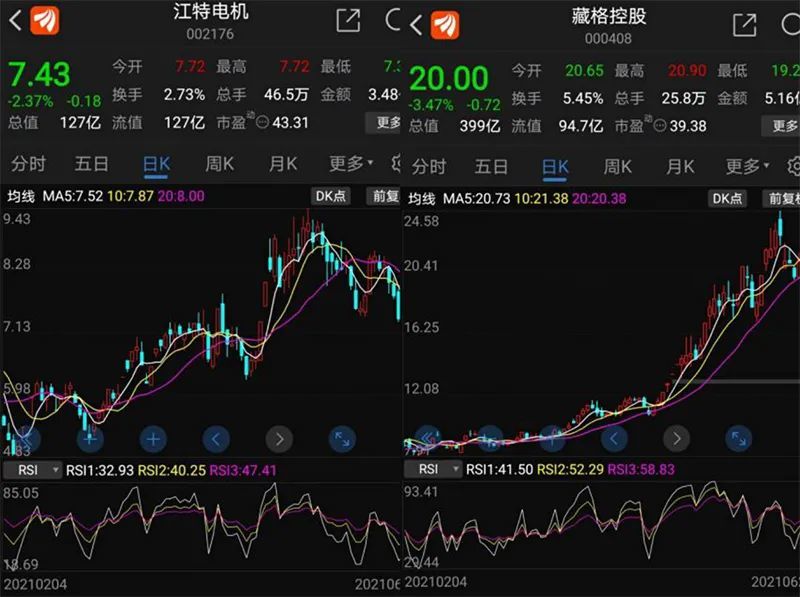Switch 藏格控股 chart to 五日
This screenshot has width=800, height=597.
click(492, 167)
